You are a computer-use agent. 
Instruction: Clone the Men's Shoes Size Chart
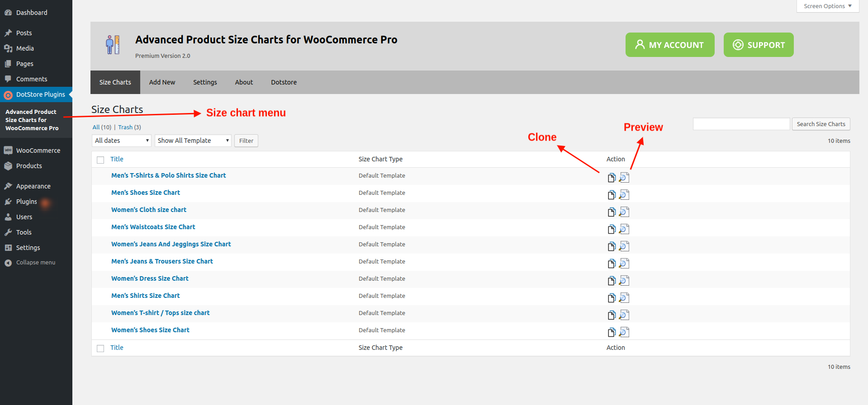tap(612, 195)
